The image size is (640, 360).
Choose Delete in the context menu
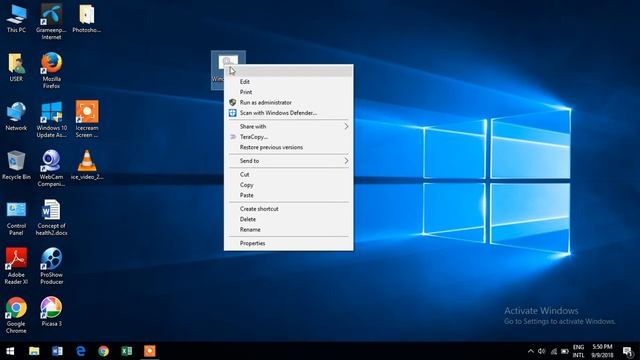tap(289, 219)
